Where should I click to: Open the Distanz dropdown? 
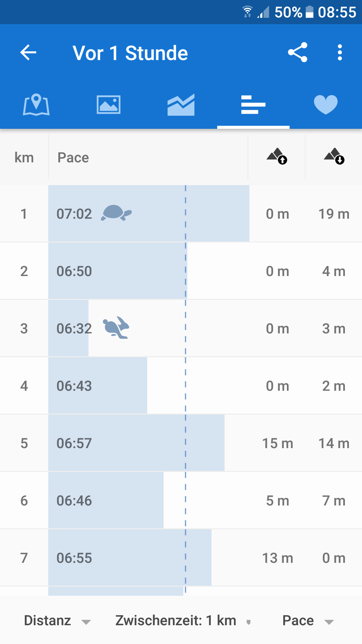[57, 621]
